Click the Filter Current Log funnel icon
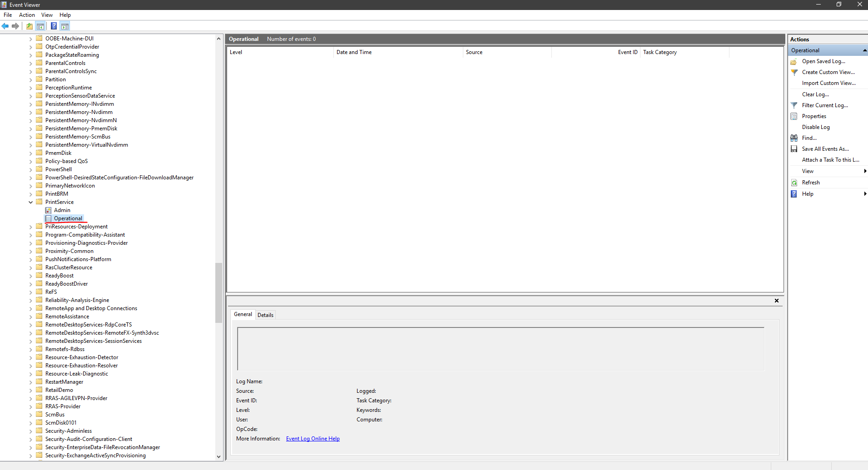This screenshot has height=470, width=868. point(794,105)
